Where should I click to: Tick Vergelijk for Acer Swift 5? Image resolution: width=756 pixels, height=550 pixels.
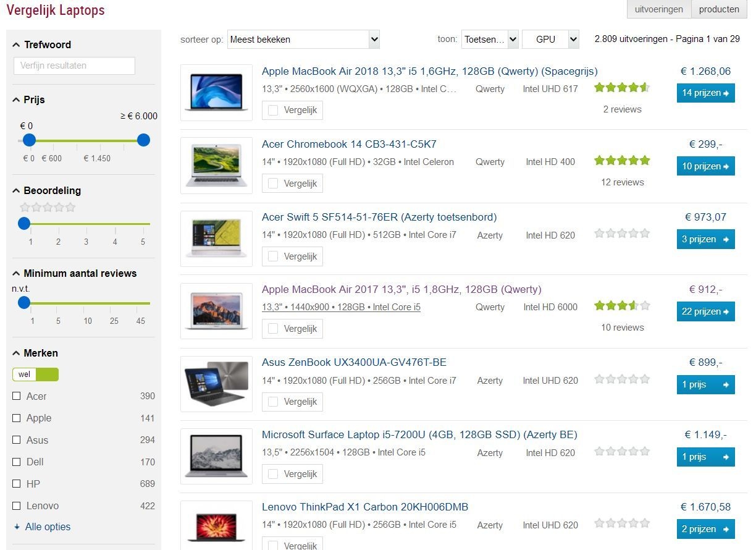click(x=273, y=256)
